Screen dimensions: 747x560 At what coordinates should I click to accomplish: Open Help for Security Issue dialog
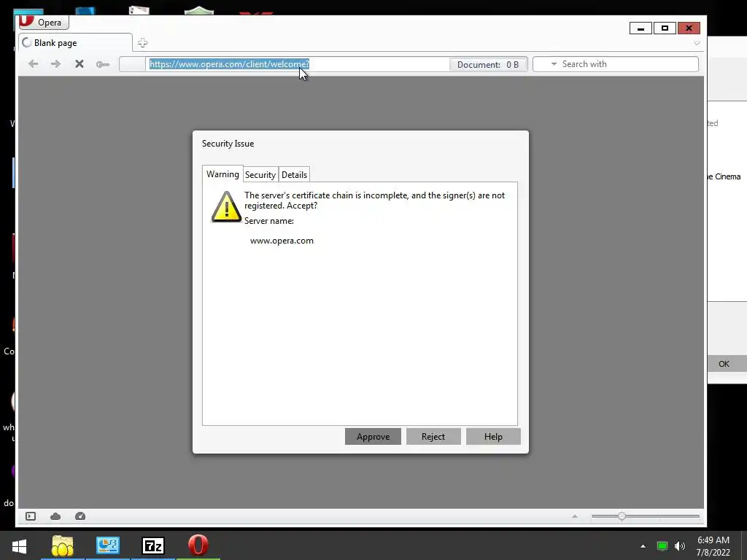pyautogui.click(x=493, y=437)
